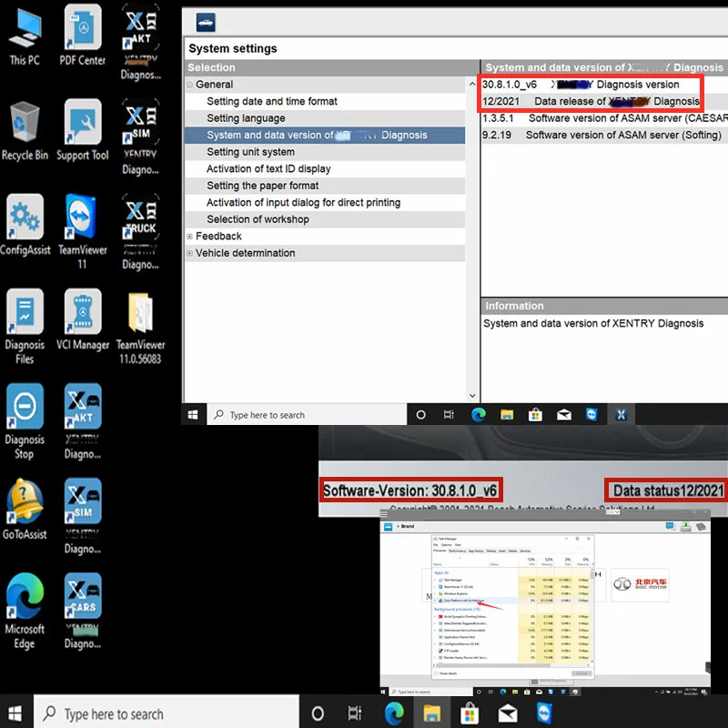The width and height of the screenshot is (728, 728).
Task: Select the 30.8.1.0_v6 Diagnosis version row
Action: click(x=605, y=85)
